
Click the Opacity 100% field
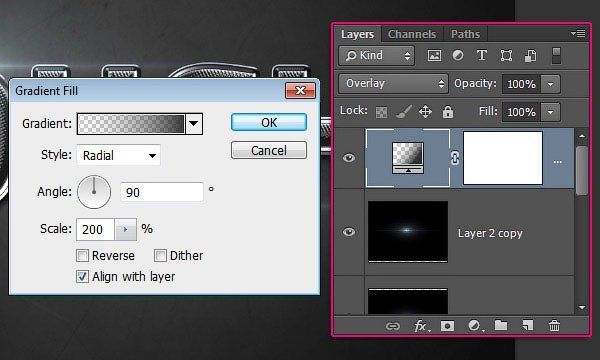click(x=521, y=84)
